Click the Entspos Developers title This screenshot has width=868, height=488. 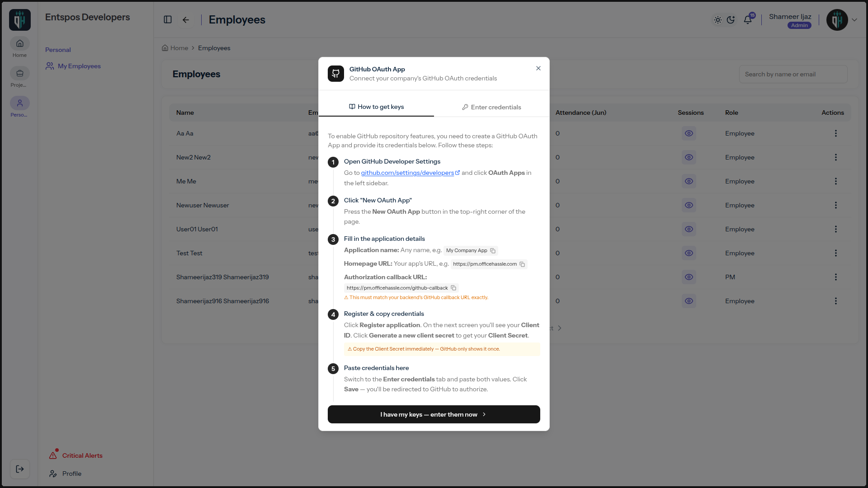[88, 17]
